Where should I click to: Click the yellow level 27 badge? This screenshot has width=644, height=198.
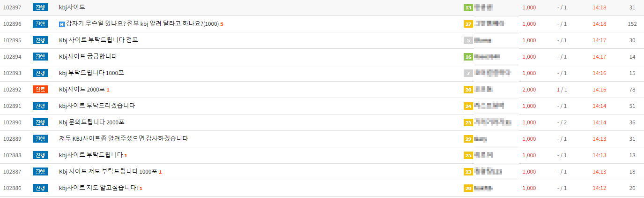point(468,24)
